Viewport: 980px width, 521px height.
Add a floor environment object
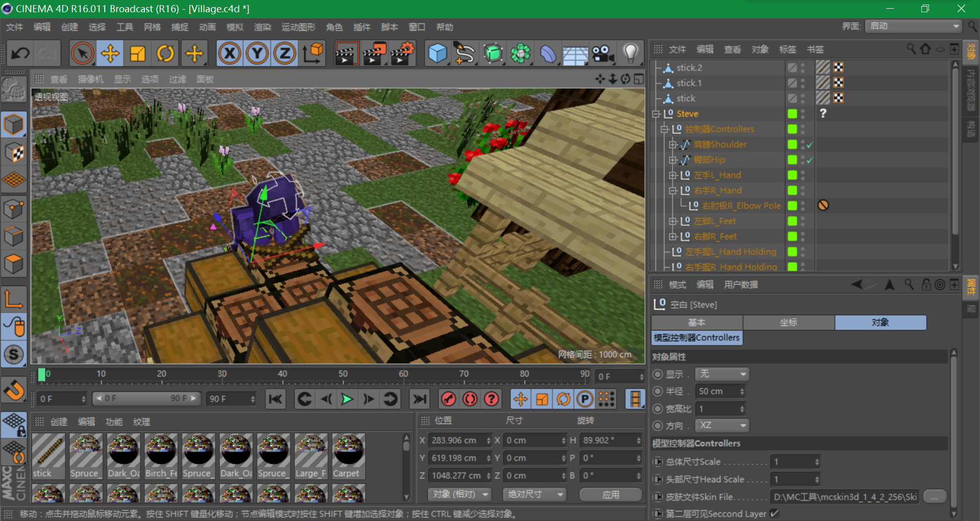(575, 53)
